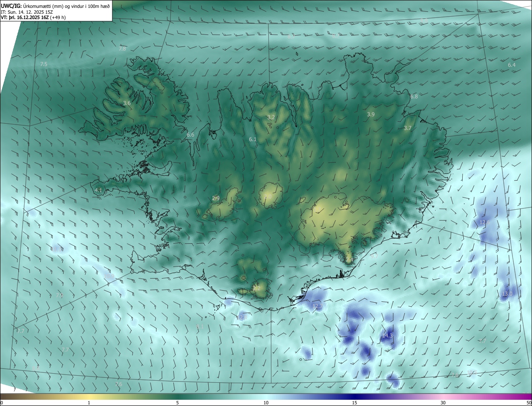The image size is (532, 406).
Task: Click the 7.5 value on the map
Action: coord(44,64)
